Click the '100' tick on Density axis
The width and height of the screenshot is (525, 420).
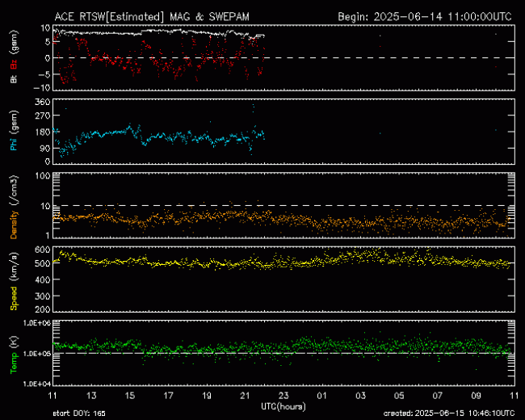pos(42,176)
